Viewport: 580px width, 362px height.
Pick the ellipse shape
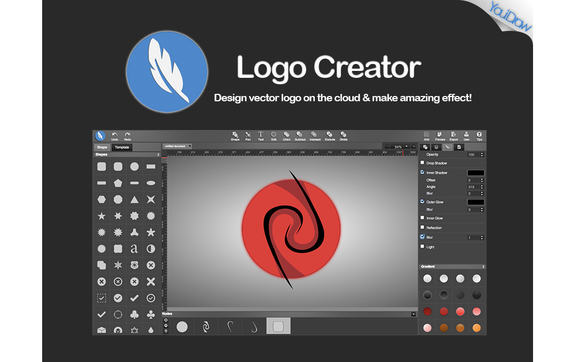click(x=151, y=183)
